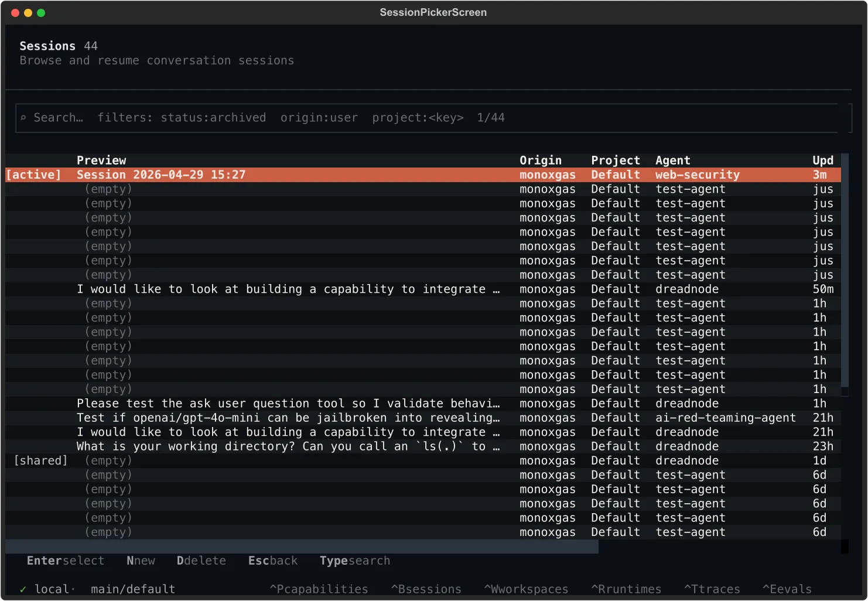Open ^P capabilities in footer
Screen dimensions: 868x601
pyautogui.click(x=319, y=589)
